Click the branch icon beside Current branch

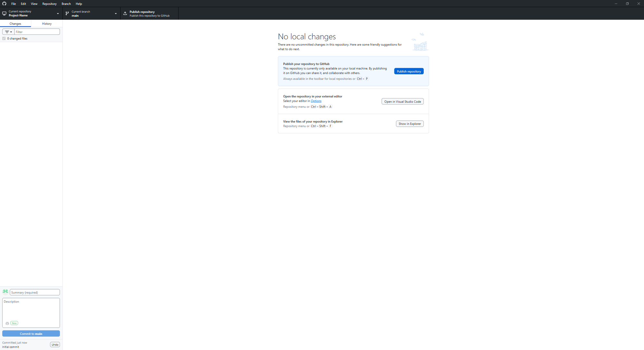[67, 14]
